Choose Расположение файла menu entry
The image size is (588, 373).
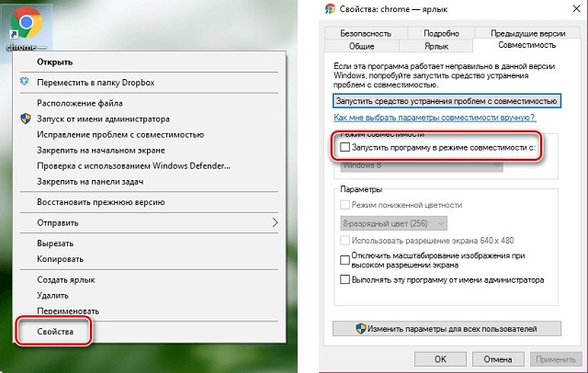(x=149, y=103)
